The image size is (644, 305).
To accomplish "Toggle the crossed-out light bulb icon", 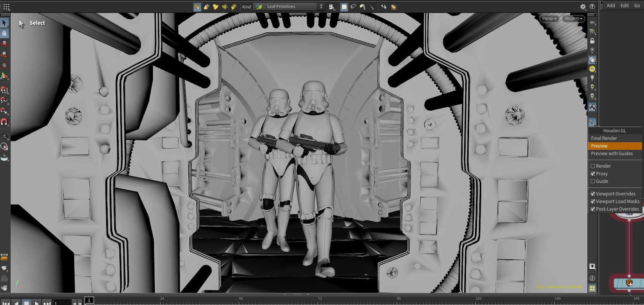I will (x=592, y=50).
